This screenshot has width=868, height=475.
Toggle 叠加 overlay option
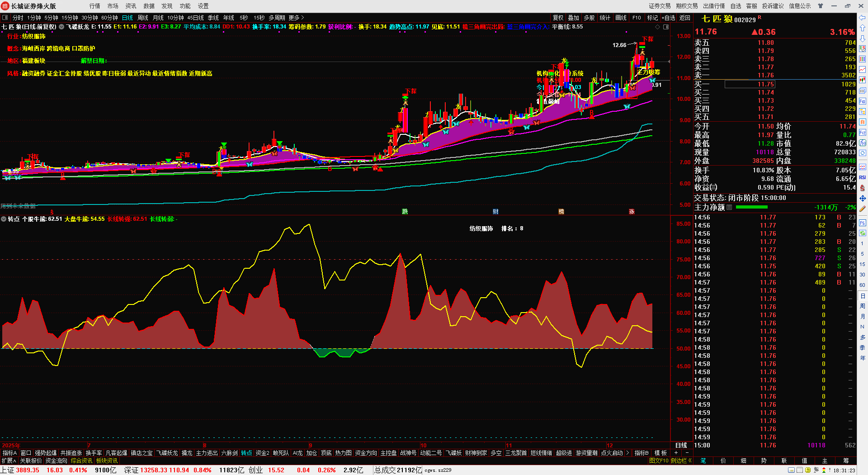coord(574,18)
